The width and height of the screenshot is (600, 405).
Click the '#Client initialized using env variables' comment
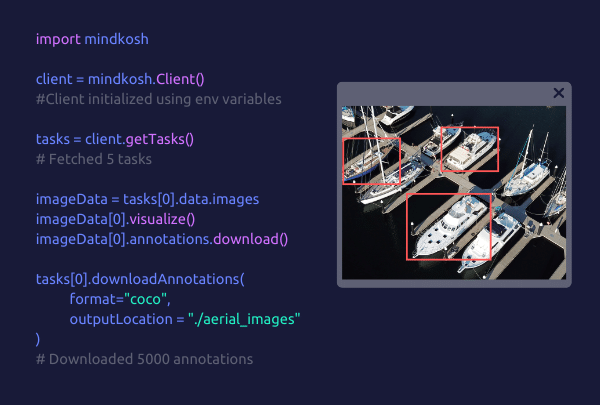click(x=159, y=99)
